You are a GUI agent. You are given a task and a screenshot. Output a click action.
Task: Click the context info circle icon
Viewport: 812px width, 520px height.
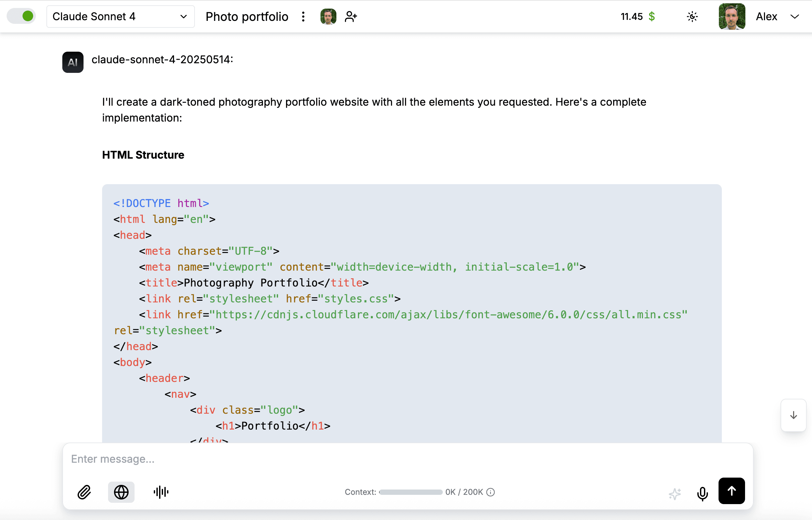(x=491, y=492)
